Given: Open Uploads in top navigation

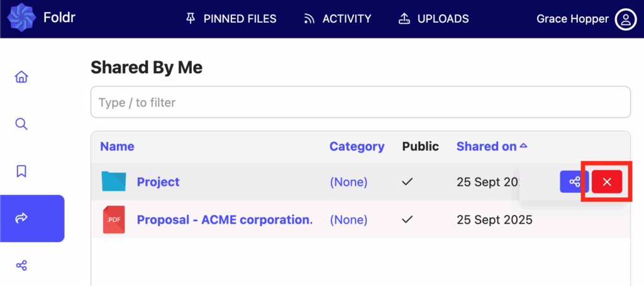Looking at the screenshot, I should point(434,19).
